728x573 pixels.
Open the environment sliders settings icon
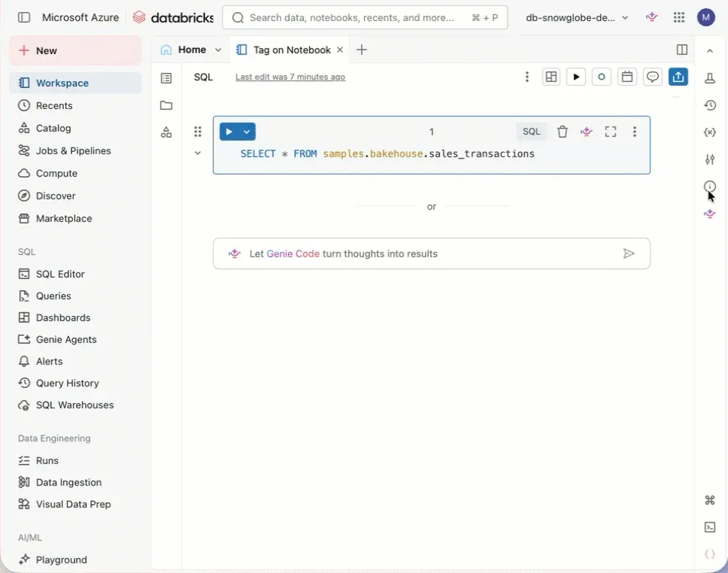709,159
